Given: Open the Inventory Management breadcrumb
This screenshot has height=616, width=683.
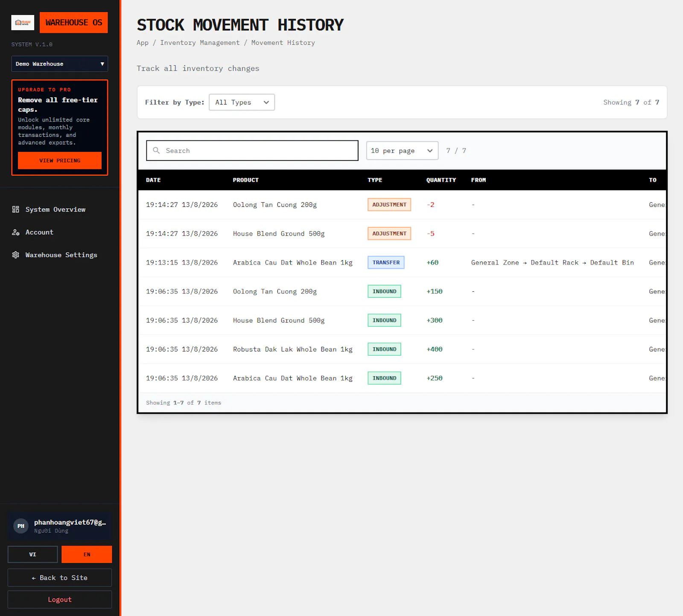Looking at the screenshot, I should 200,43.
